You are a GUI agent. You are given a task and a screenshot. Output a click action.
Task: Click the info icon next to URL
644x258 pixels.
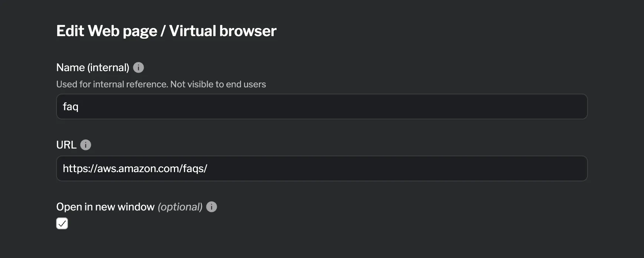85,145
